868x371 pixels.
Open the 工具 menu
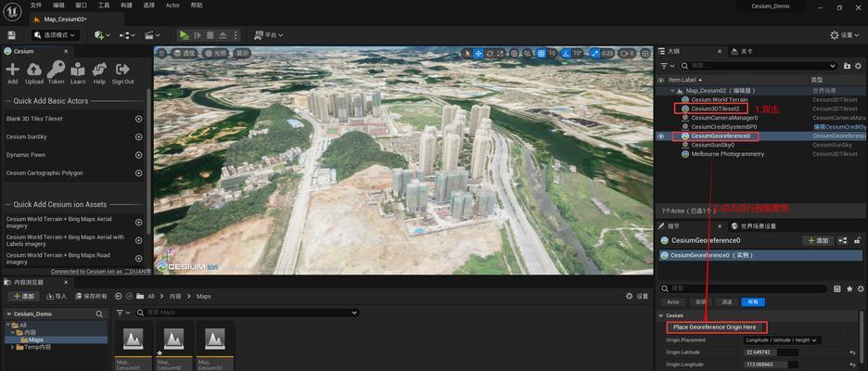(104, 5)
